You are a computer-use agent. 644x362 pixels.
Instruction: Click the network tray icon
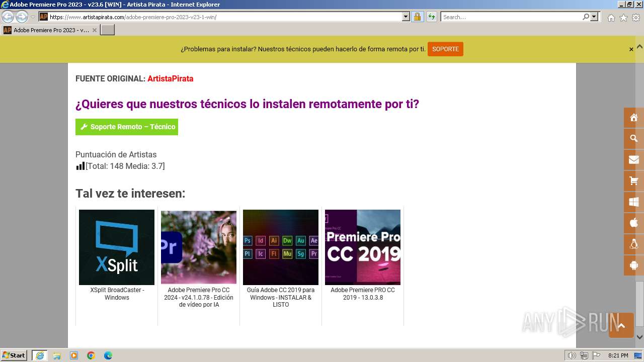pos(584,355)
